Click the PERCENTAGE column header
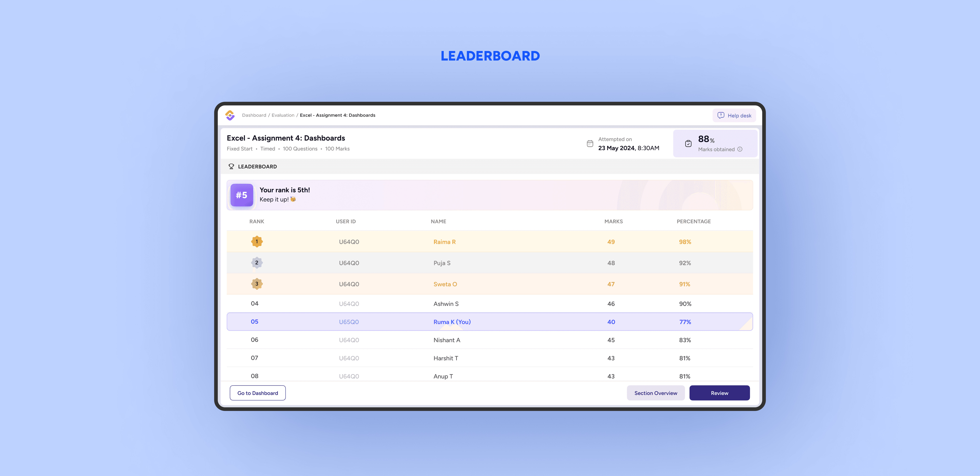980x476 pixels. pos(693,221)
